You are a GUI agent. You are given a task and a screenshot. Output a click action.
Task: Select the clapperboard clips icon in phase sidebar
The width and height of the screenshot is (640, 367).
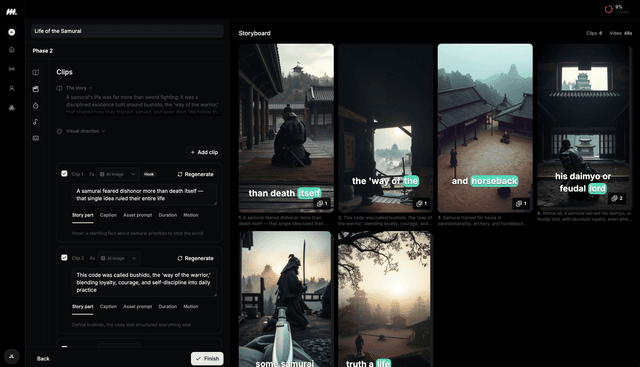(x=36, y=89)
